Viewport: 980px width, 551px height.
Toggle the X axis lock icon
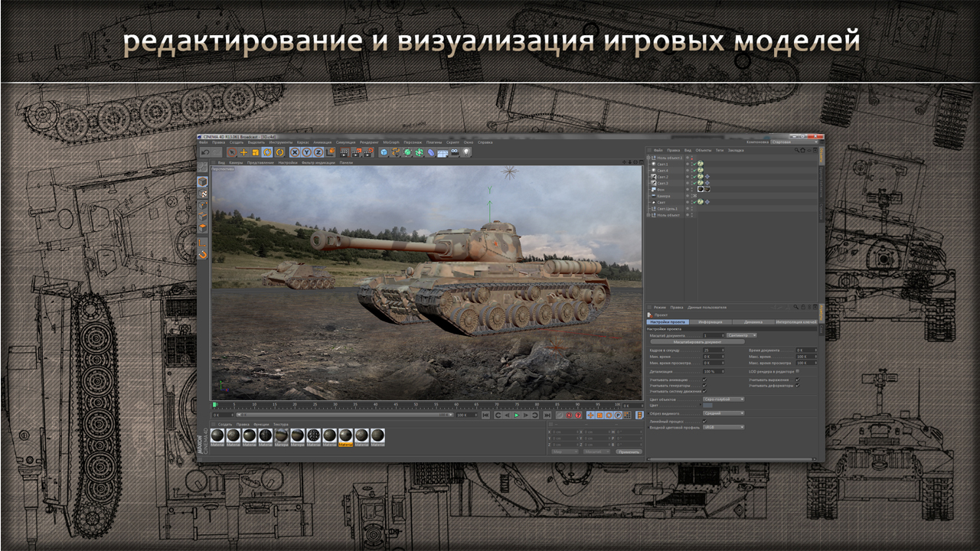click(295, 152)
